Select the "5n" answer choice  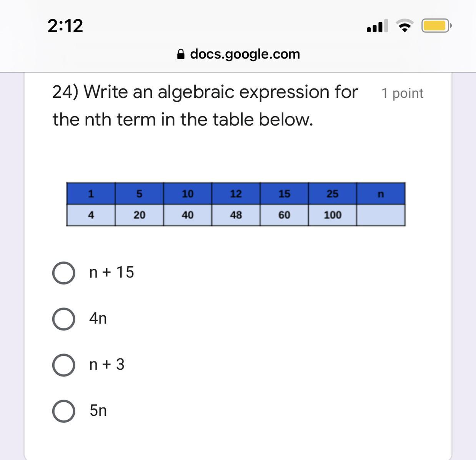coord(63,411)
